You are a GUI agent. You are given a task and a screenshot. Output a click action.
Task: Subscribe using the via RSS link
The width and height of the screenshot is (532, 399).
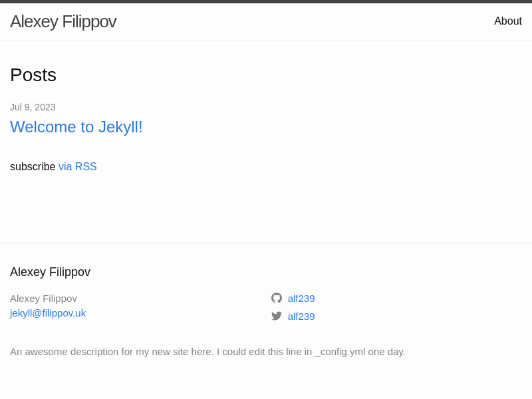coord(78,167)
